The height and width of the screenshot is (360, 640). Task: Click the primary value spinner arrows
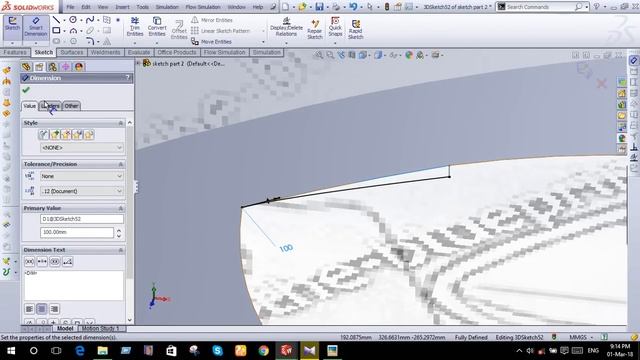(x=119, y=233)
